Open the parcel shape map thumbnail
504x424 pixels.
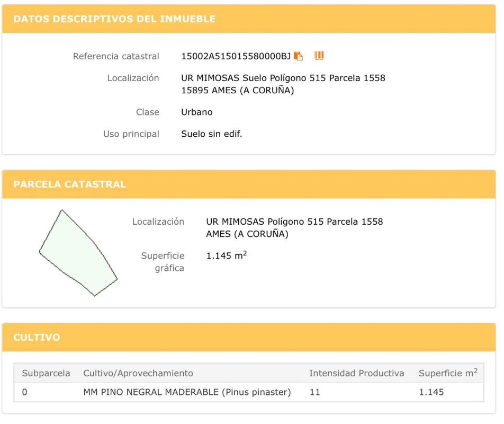[x=78, y=252]
